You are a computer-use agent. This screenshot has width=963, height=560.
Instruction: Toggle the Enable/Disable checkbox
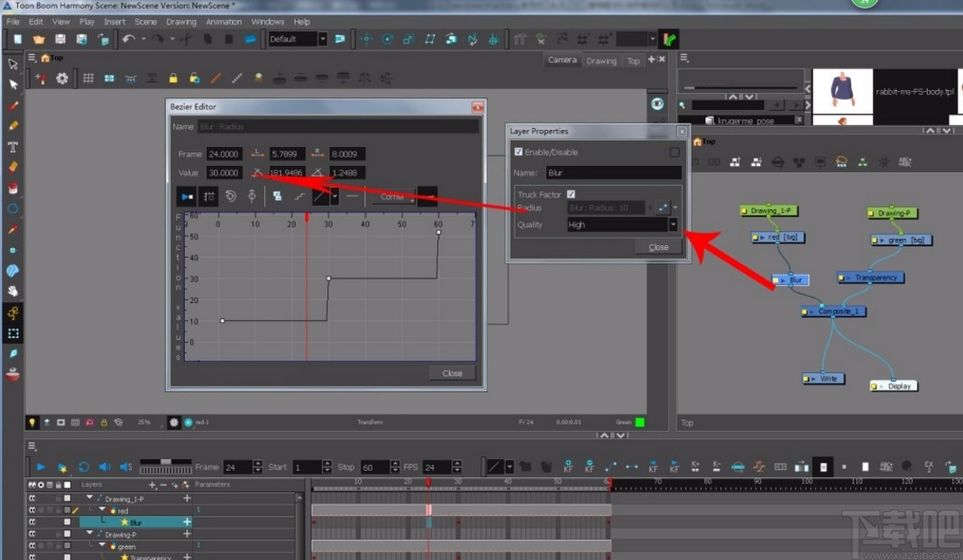[518, 152]
